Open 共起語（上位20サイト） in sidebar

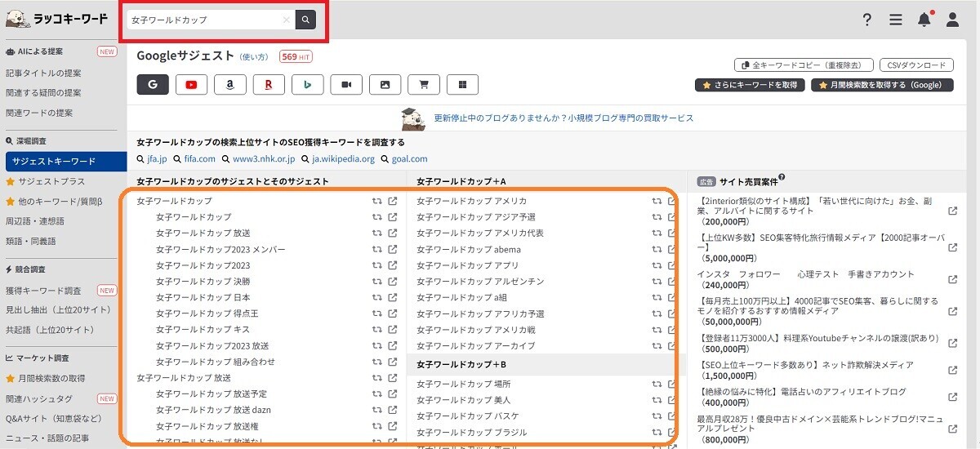[49, 330]
